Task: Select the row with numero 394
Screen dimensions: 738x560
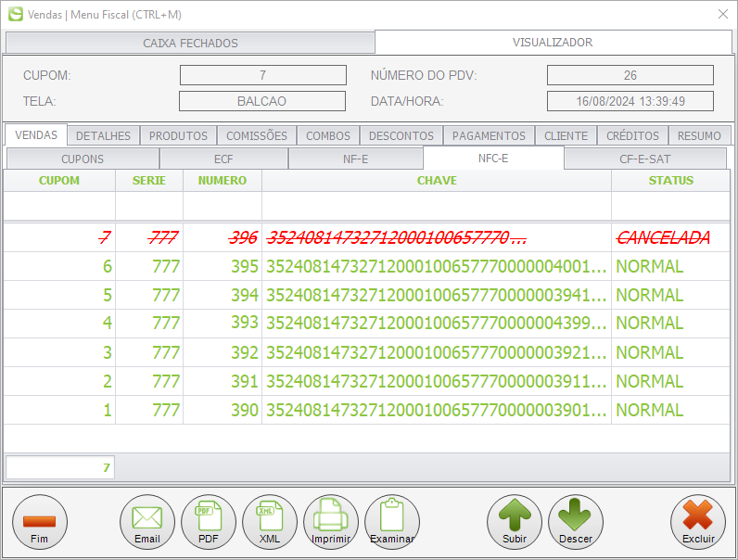Action: click(366, 295)
